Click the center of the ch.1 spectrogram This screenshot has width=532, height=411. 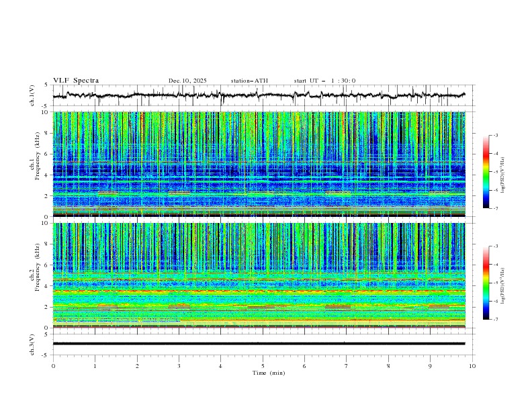coord(263,165)
